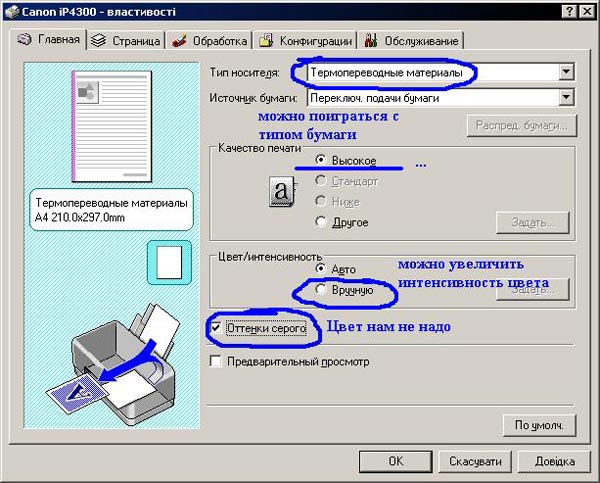
Task: Click Задать button in Цвет/интенсивность
Action: point(533,290)
